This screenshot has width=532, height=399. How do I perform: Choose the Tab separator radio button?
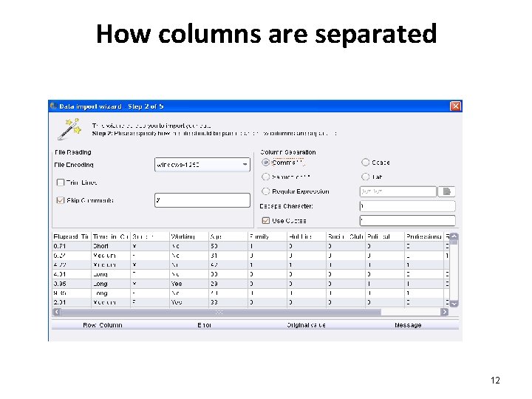pos(366,177)
